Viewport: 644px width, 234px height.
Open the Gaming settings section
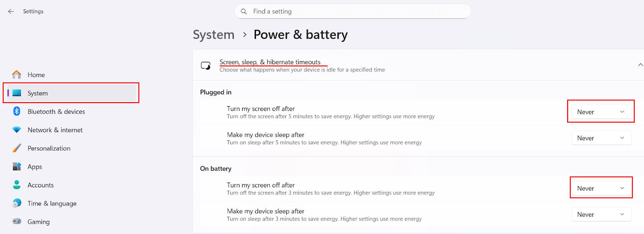tap(38, 222)
